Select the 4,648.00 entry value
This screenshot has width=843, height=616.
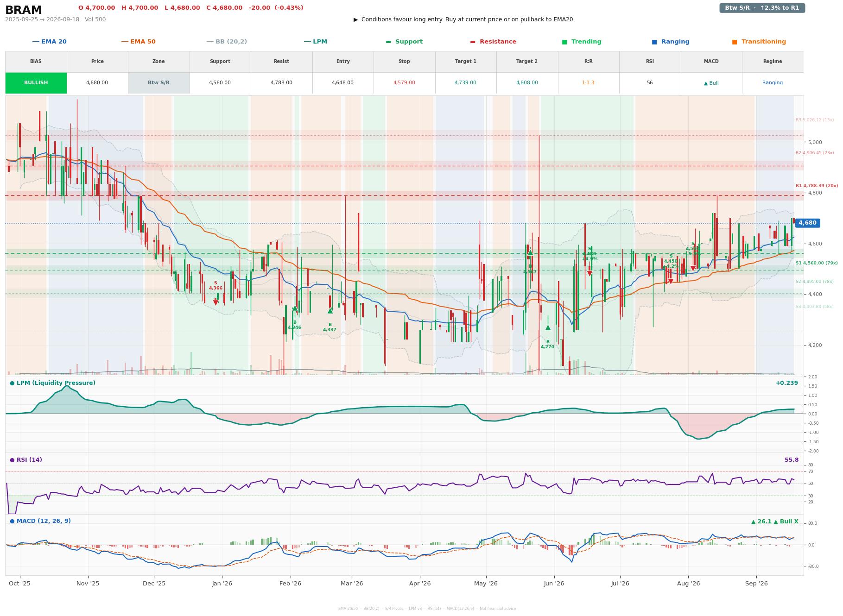[342, 83]
